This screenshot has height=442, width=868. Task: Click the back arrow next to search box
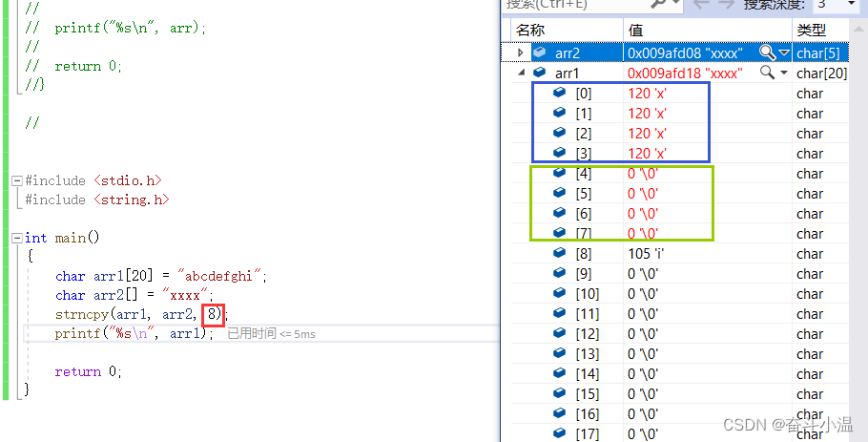701,4
